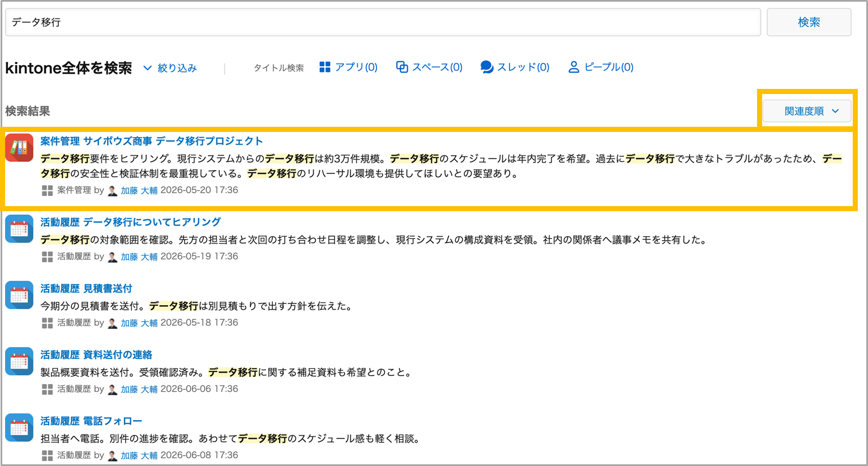Click the 検索結果 heading

[x=28, y=111]
